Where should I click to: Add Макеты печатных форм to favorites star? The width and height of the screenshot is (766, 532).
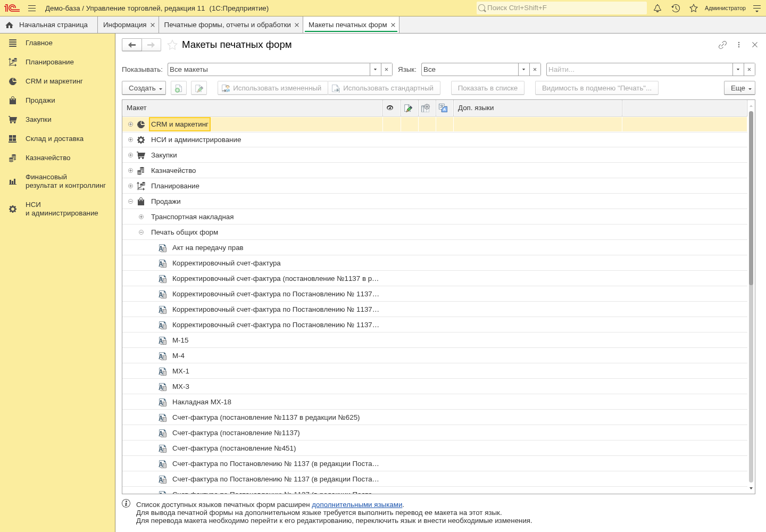tap(172, 45)
